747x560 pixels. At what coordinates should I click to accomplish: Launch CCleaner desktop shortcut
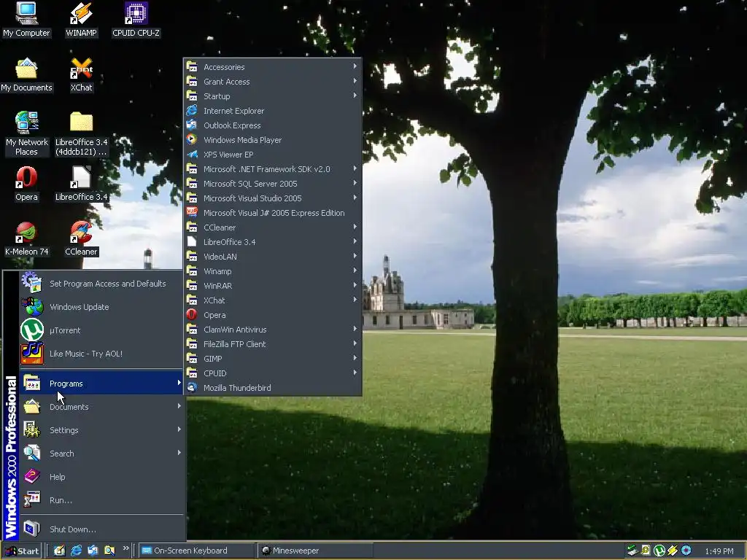point(82,238)
